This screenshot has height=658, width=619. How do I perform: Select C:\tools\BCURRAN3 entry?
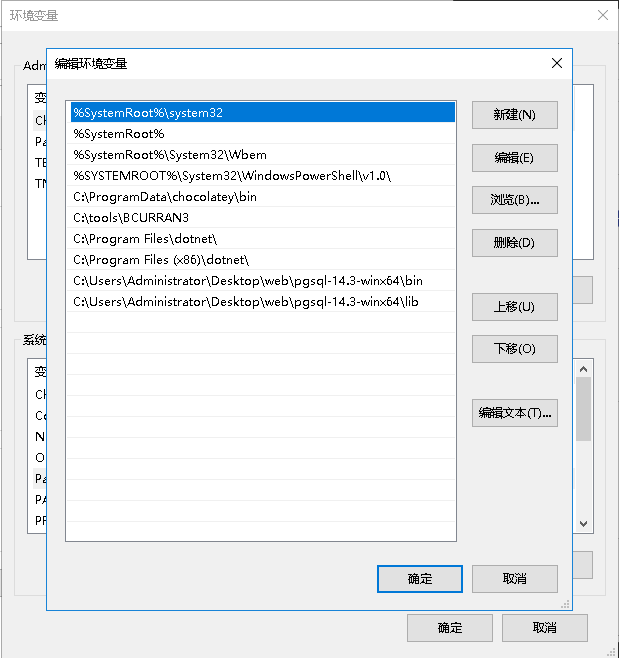pyautogui.click(x=261, y=218)
